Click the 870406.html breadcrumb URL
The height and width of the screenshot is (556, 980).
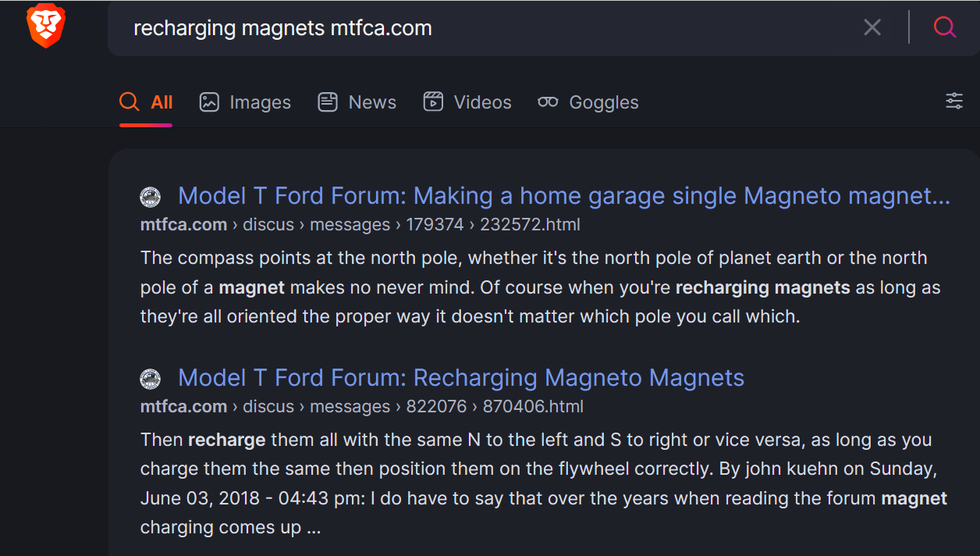coord(533,407)
